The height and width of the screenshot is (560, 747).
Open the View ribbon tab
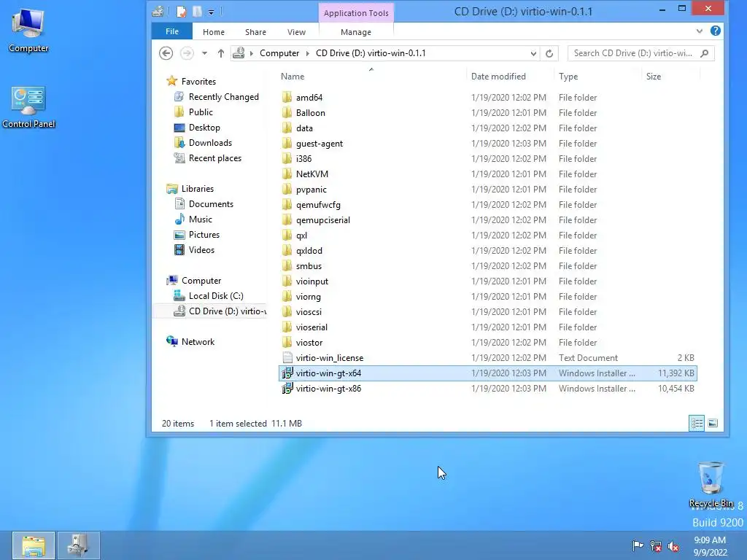(x=296, y=32)
